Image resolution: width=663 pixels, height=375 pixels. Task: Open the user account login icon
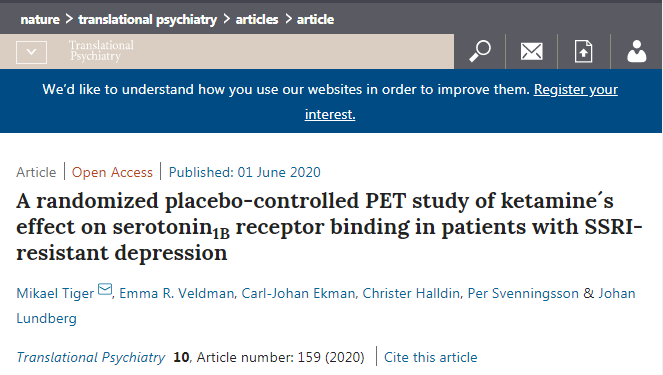(x=636, y=52)
